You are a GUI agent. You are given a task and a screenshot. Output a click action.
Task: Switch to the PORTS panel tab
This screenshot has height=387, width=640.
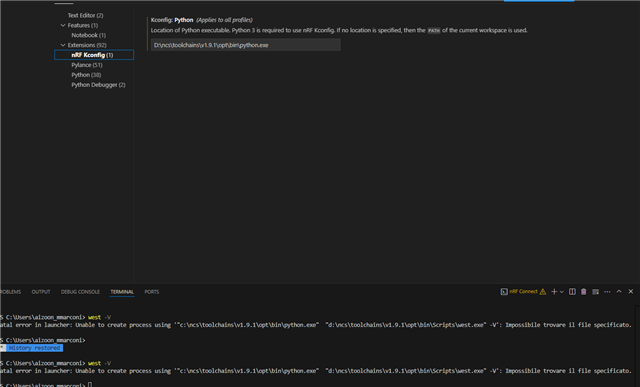coord(151,292)
